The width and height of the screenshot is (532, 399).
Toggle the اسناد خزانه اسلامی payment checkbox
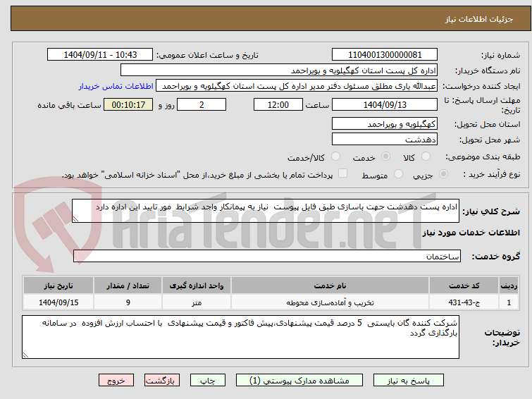coord(343,173)
